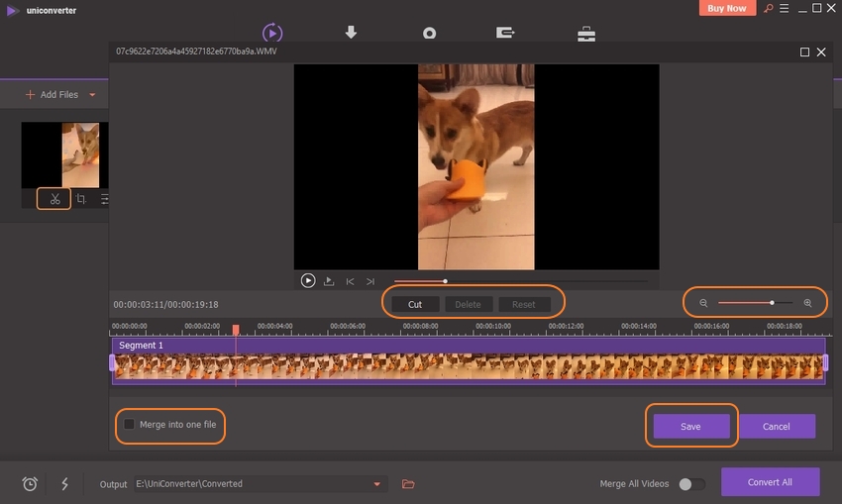Toggle the Merge All Videos switch
Viewport: 842px width, 504px height.
(x=691, y=484)
